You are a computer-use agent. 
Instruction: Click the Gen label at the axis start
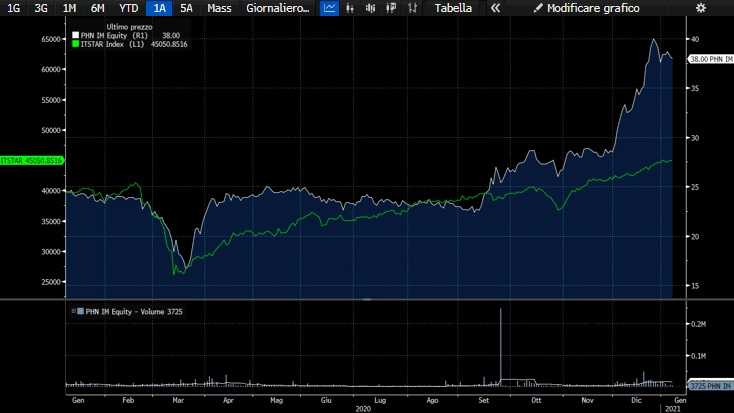(78, 400)
